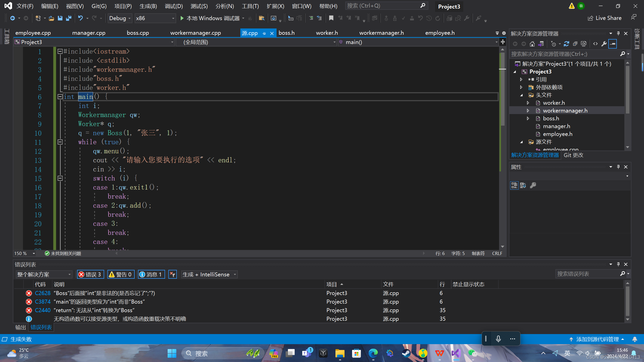Switch to the 输出 tab
Screen dimensions: 644x362
(21, 327)
